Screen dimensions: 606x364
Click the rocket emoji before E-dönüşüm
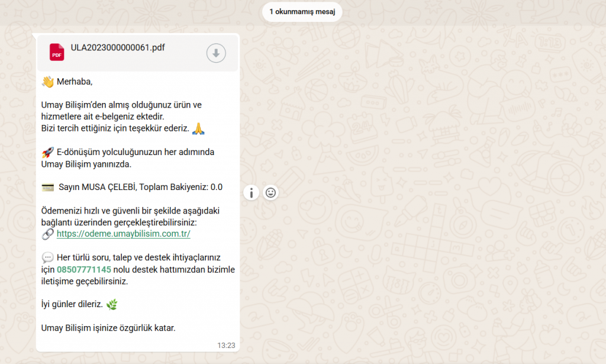click(47, 152)
